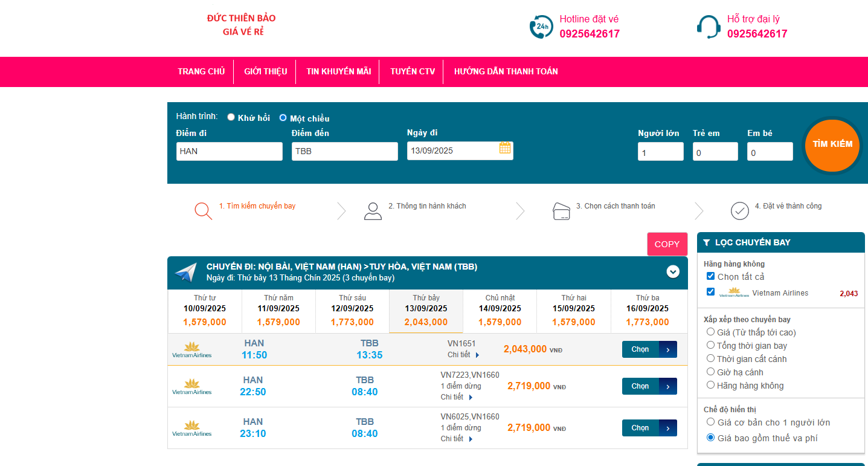Expand Chi tiết for flight VN1651
Screen dimensions: 868x466
tap(463, 355)
